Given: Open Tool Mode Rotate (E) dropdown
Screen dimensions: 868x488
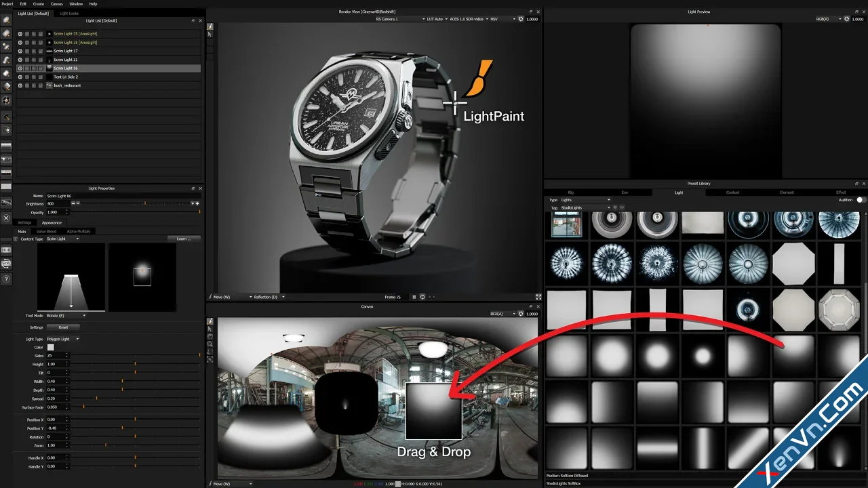Looking at the screenshot, I should pos(66,315).
